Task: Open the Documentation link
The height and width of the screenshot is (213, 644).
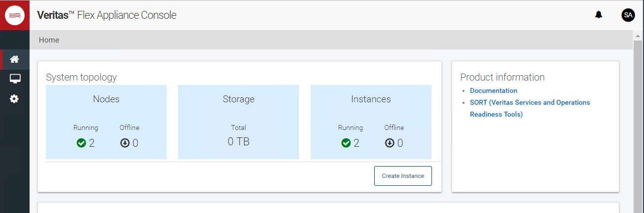Action: coord(493,91)
